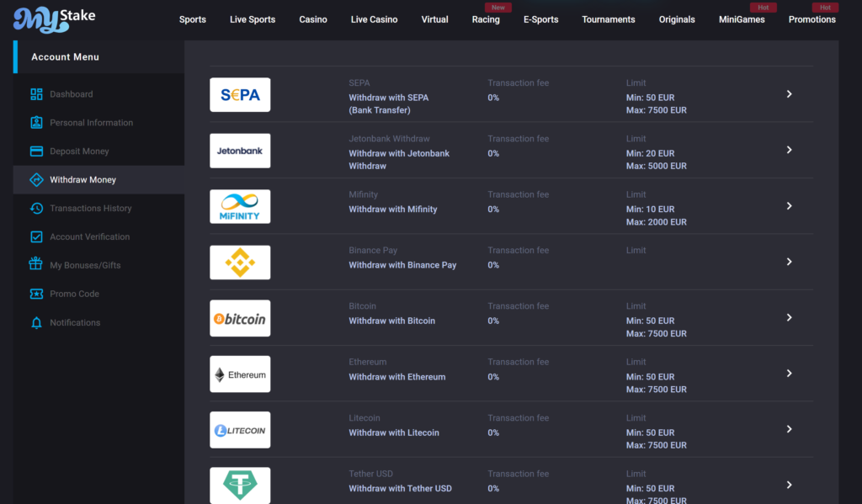Click the 'Max: 2000 EUR' limit text
Screen dimensions: 862x504
[657, 222]
